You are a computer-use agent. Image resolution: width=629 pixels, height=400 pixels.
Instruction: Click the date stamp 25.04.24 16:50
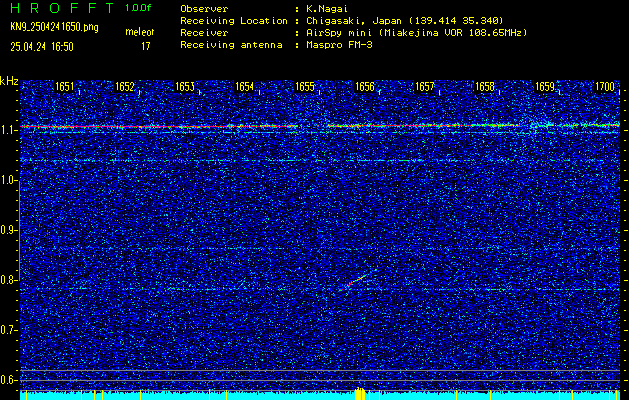(42, 47)
